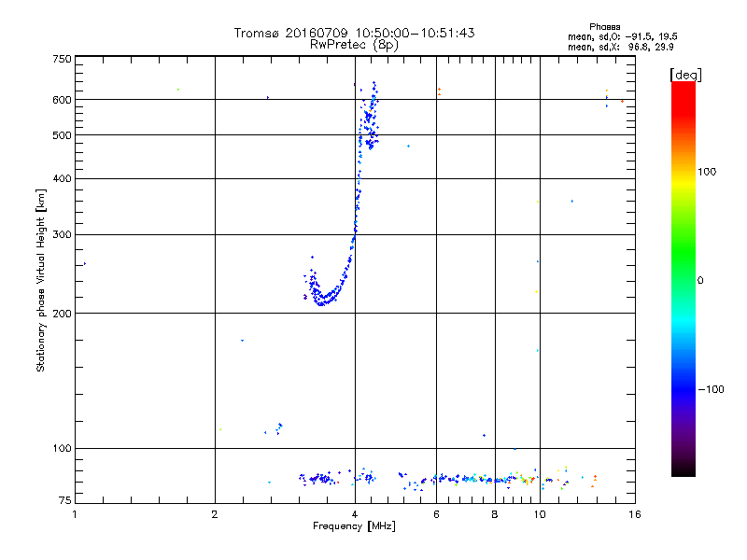Click the y-axis '200' tick label
This screenshot has height=560, width=747.
click(62, 314)
